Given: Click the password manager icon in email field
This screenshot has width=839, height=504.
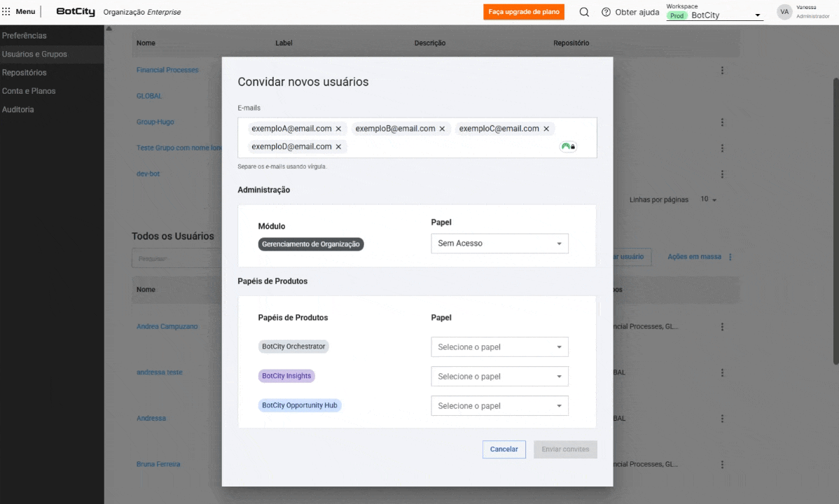Looking at the screenshot, I should (x=567, y=146).
